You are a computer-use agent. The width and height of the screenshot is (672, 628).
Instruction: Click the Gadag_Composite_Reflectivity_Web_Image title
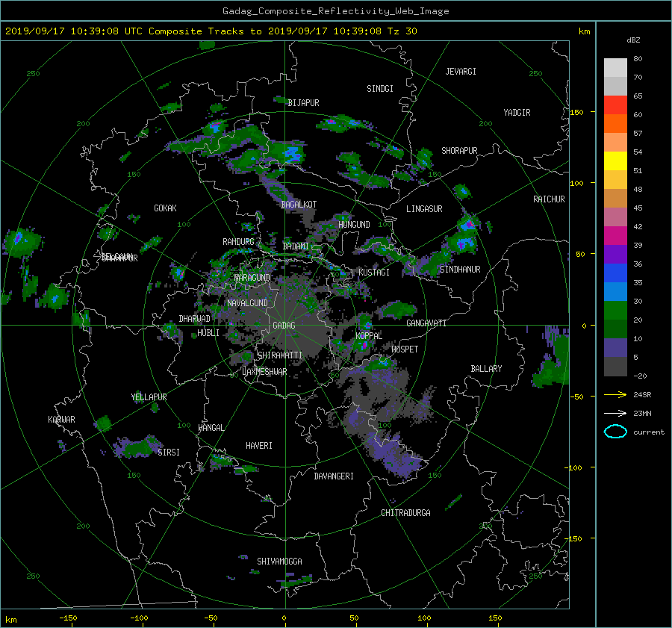pyautogui.click(x=335, y=11)
